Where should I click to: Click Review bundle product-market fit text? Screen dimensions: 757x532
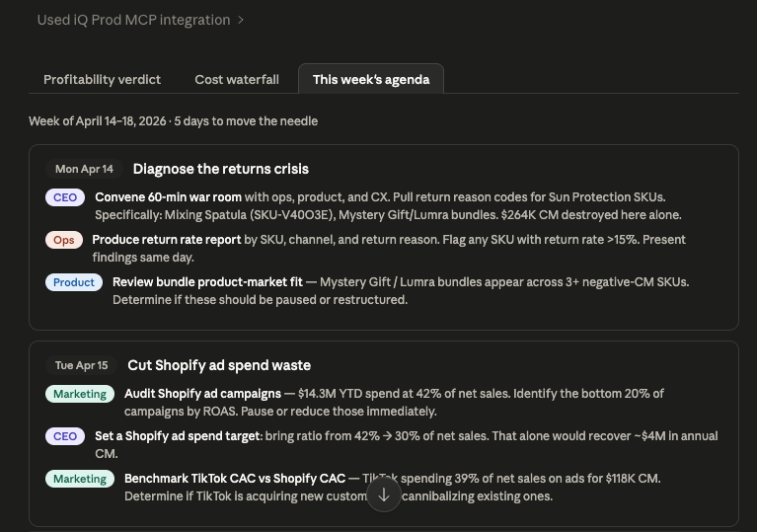coord(207,282)
